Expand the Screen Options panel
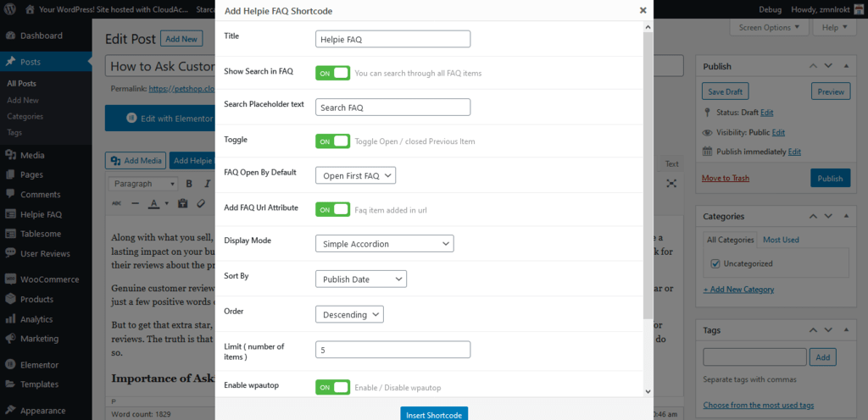Viewport: 868px width, 420px height. [x=770, y=27]
